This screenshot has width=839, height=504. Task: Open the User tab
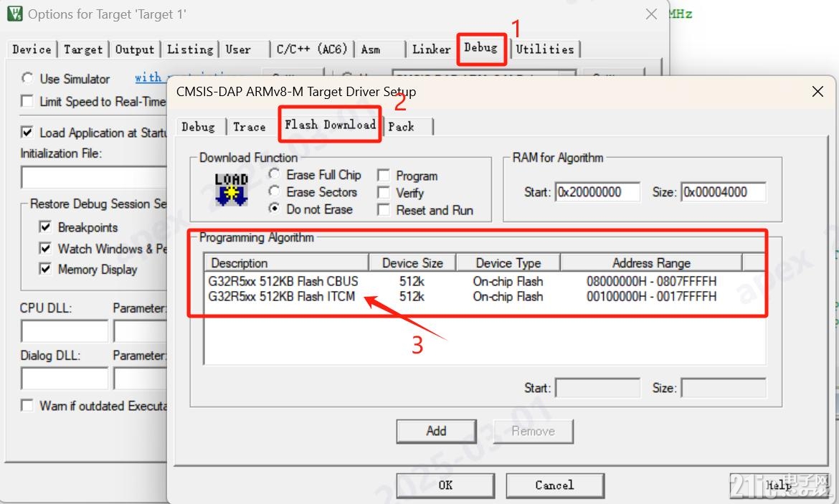click(238, 49)
